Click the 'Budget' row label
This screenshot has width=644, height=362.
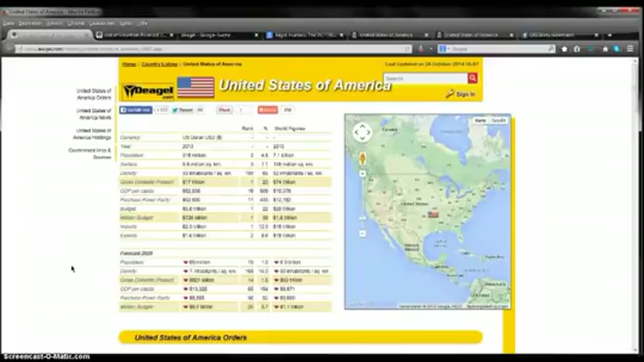point(128,209)
